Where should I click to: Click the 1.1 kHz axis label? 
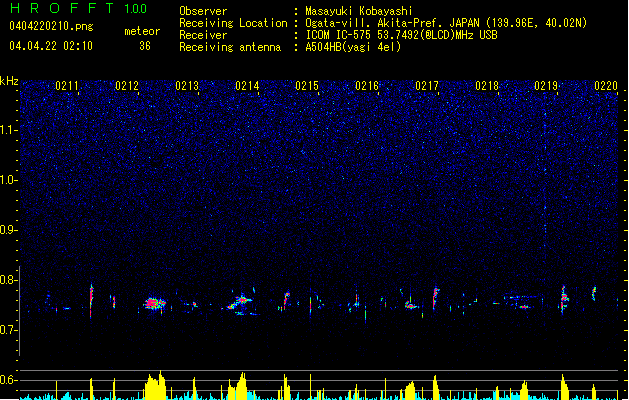pos(9,130)
